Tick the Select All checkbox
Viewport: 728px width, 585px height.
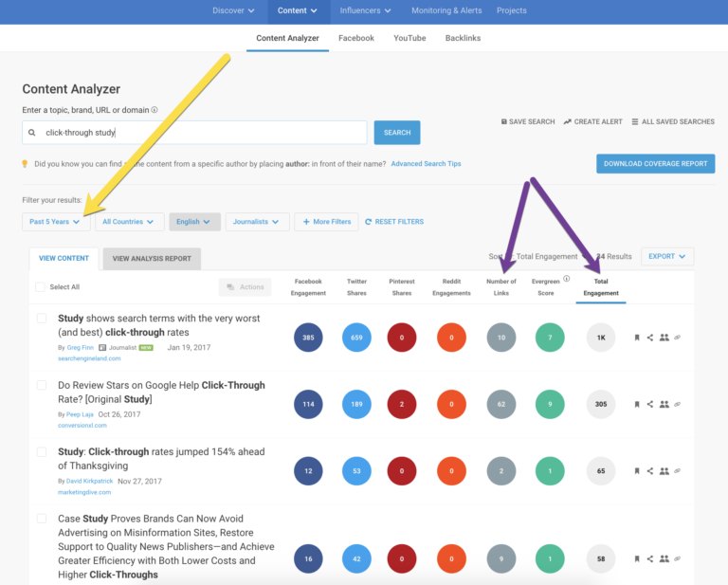tap(40, 287)
